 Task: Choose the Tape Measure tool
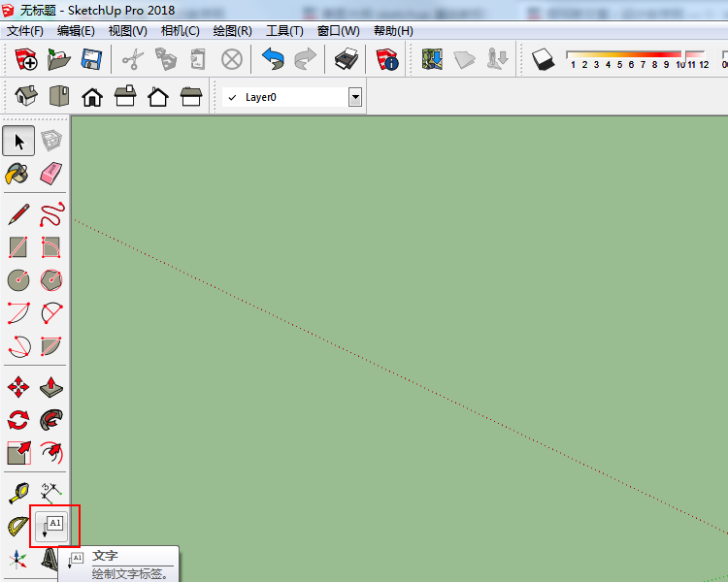[x=18, y=492]
